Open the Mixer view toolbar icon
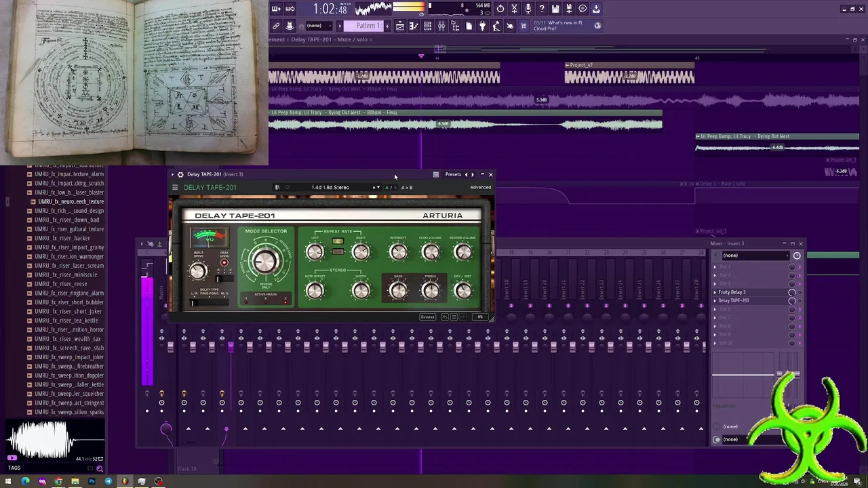 click(x=441, y=26)
